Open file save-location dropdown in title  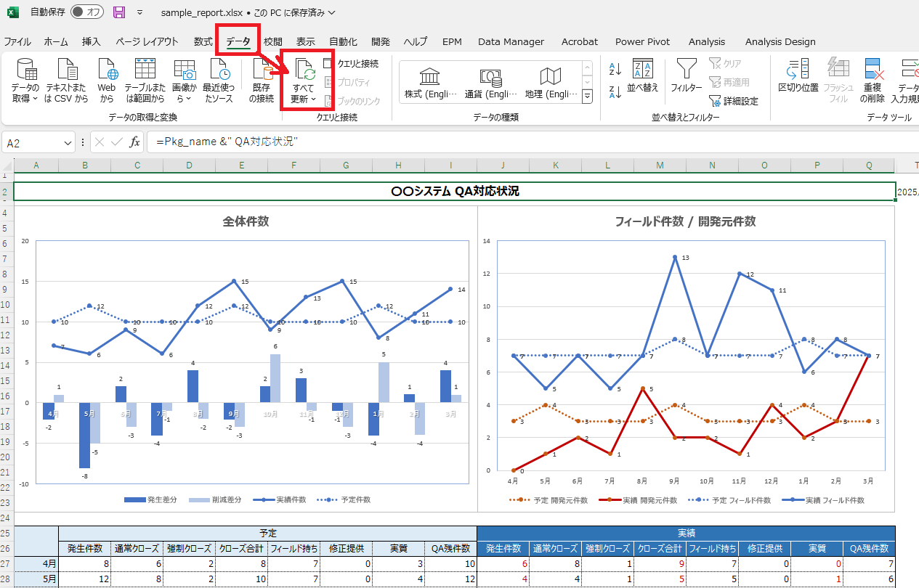click(332, 12)
